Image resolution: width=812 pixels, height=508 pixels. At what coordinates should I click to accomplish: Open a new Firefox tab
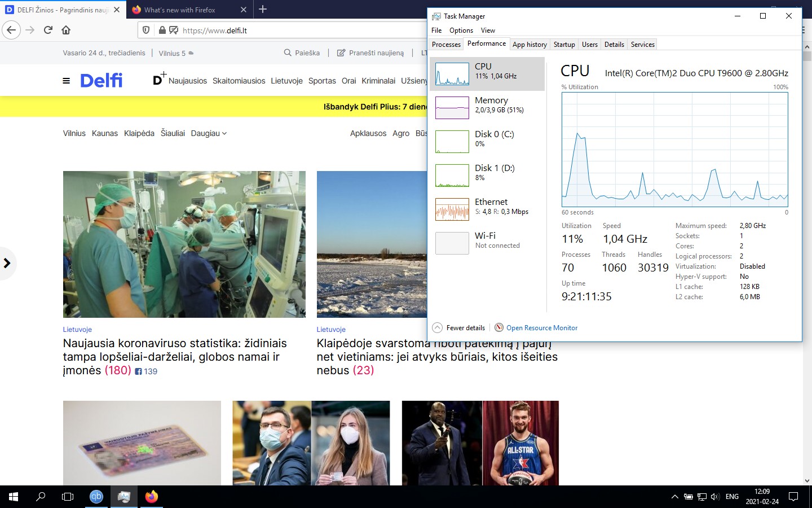pos(263,10)
